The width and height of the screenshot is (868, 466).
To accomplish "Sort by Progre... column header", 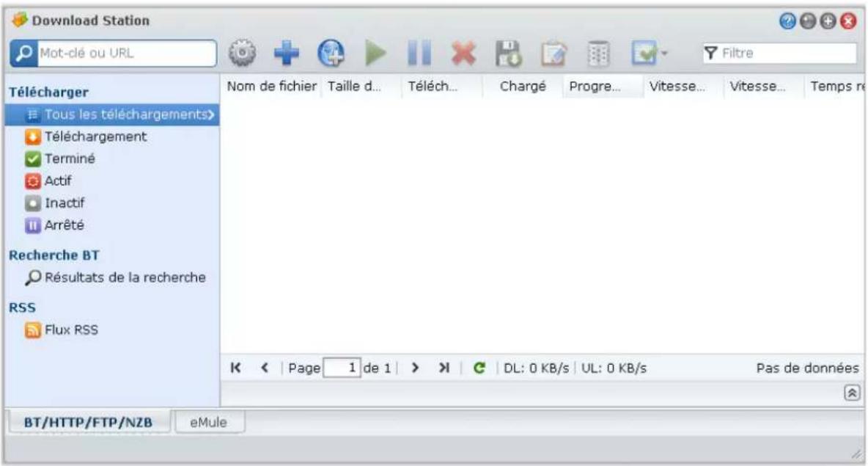I will pos(603,87).
